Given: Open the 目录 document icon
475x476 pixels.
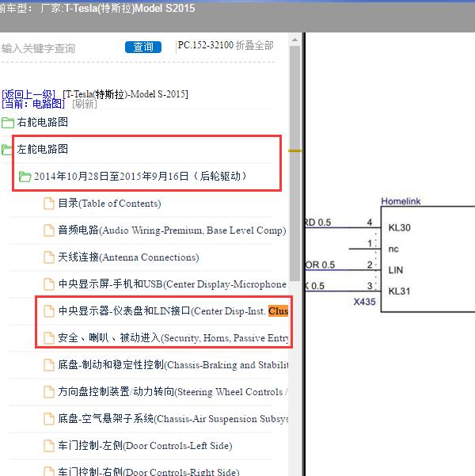Looking at the screenshot, I should [49, 204].
